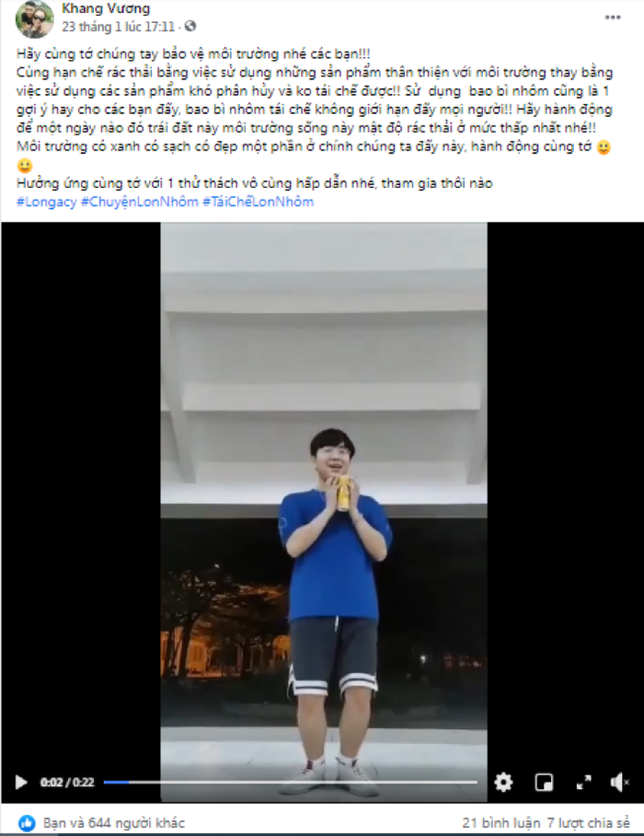View the 7 lượt chia sẻ shares
Screen dimensions: 644x836
click(x=589, y=823)
